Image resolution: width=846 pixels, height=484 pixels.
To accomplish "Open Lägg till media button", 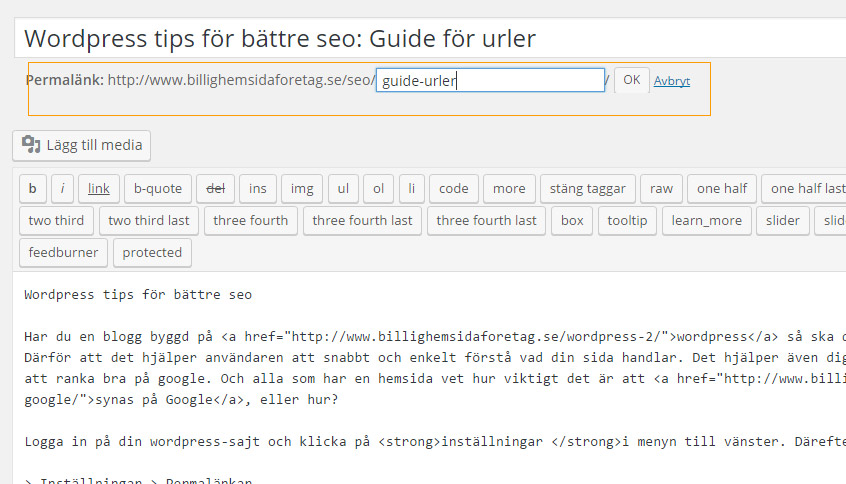I will point(81,145).
